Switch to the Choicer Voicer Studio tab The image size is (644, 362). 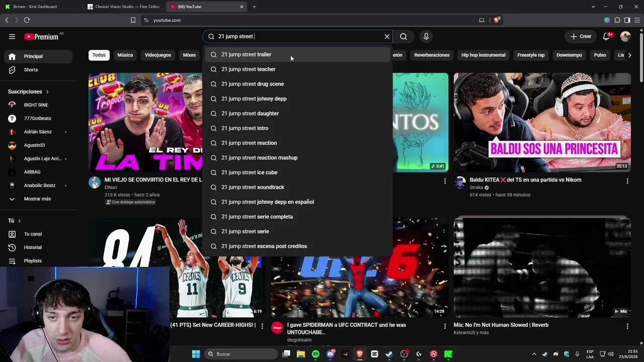[124, 7]
